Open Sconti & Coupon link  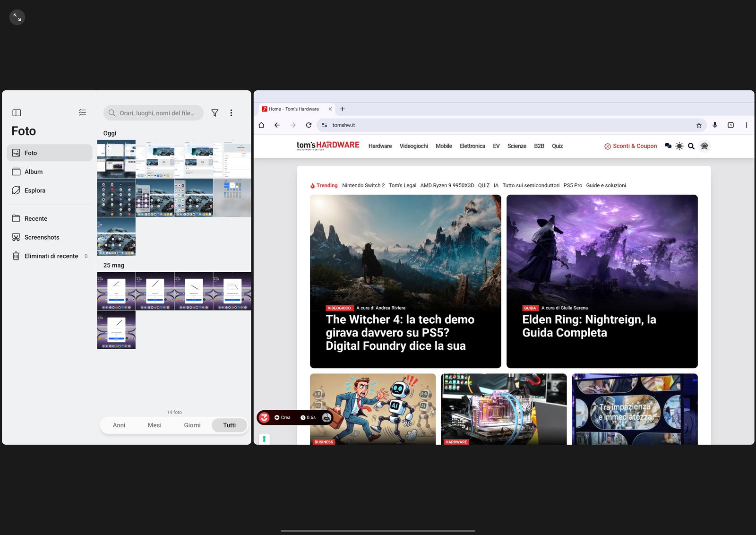(x=631, y=146)
